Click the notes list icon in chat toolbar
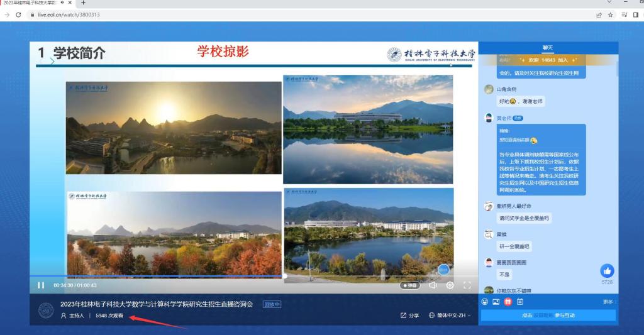Screen dimensions: 644x335 (x=520, y=302)
